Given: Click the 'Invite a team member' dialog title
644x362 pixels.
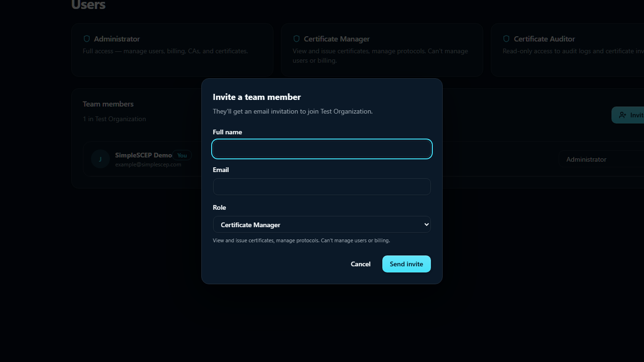Looking at the screenshot, I should coord(257,97).
